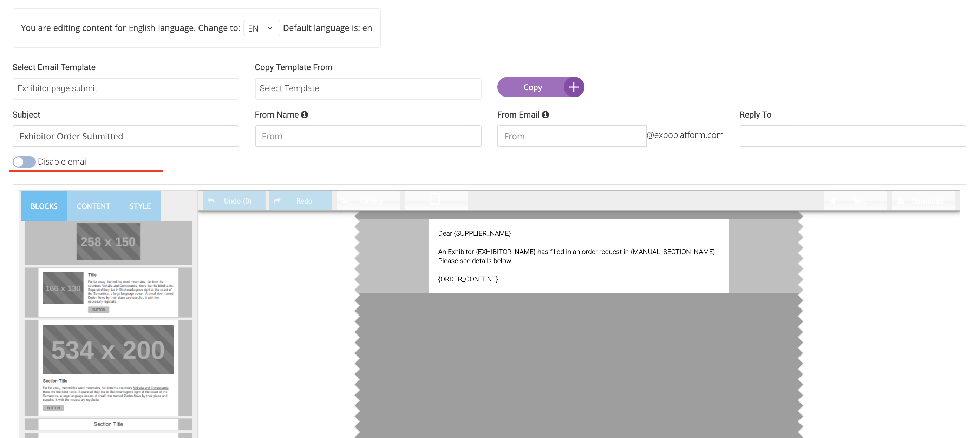Screen dimensions: 980x438
Task: Select the 534 x 200 image block
Action: (x=108, y=350)
